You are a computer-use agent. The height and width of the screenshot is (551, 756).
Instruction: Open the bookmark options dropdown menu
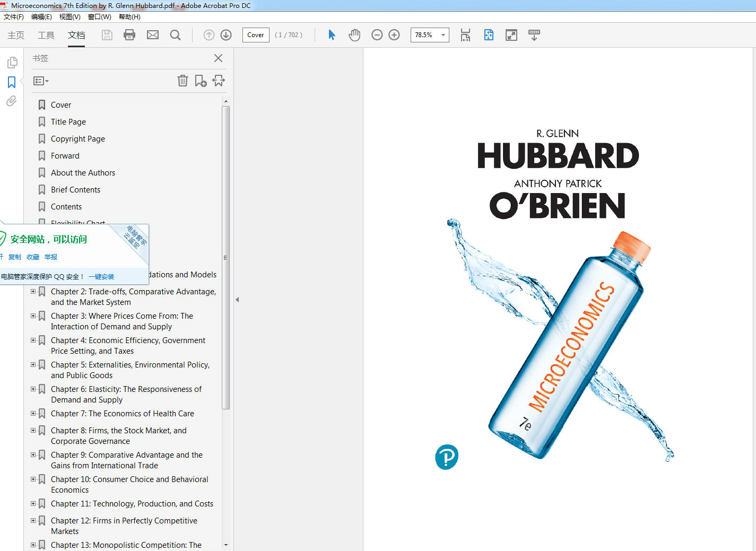pyautogui.click(x=41, y=81)
